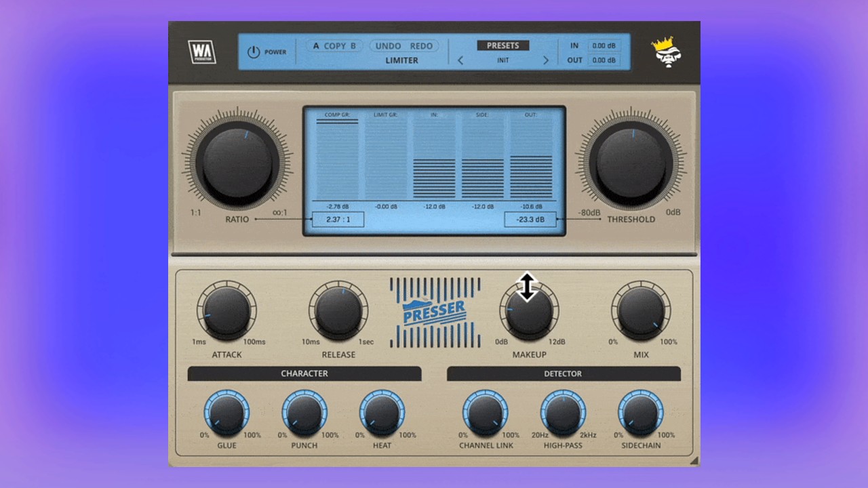868x488 pixels.
Task: Click the INIT preset name
Action: pyautogui.click(x=503, y=60)
